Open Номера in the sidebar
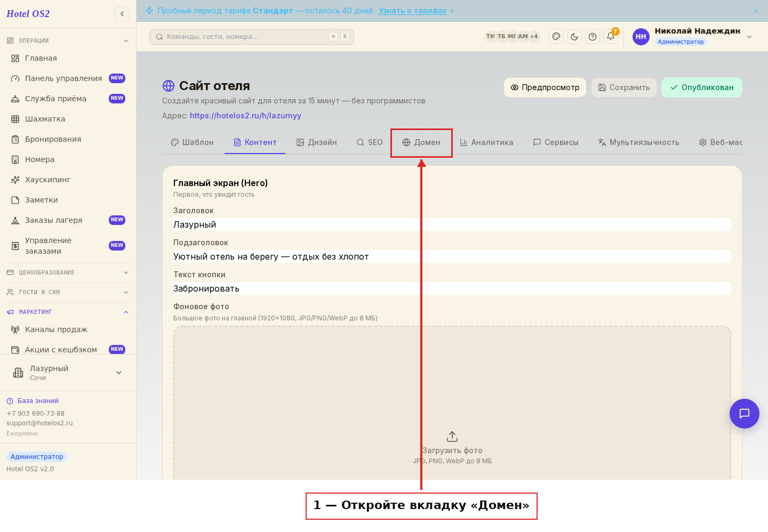 tap(68, 159)
